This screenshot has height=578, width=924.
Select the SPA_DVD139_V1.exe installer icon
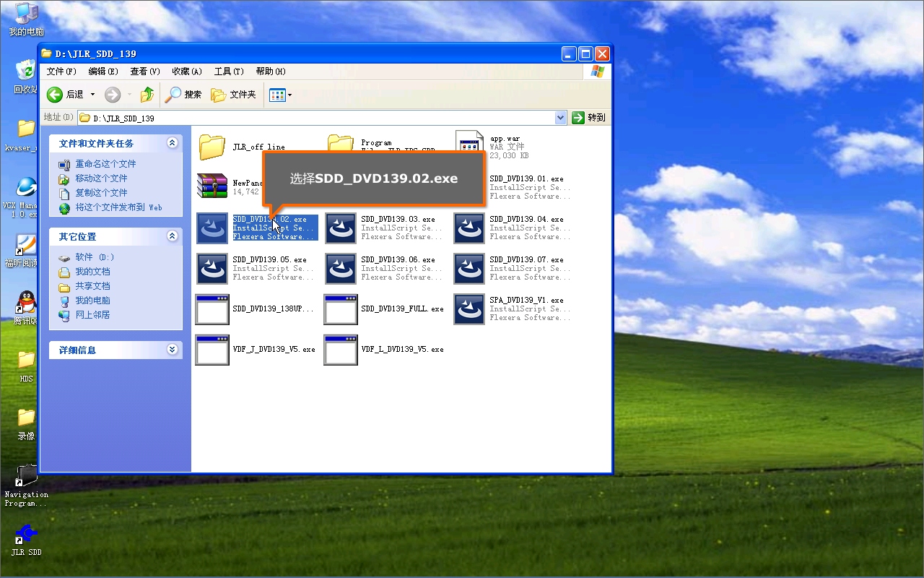(469, 309)
